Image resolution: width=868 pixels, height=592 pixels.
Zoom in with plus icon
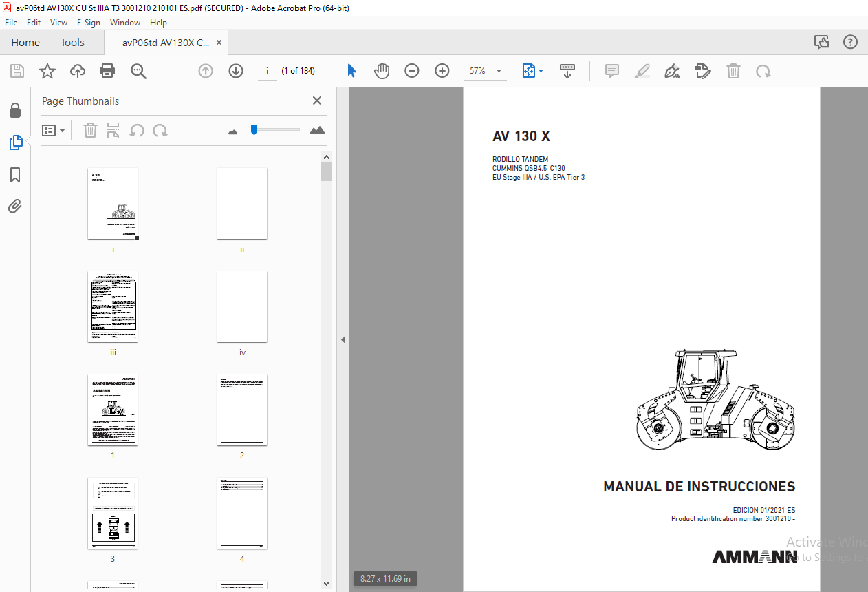(442, 71)
